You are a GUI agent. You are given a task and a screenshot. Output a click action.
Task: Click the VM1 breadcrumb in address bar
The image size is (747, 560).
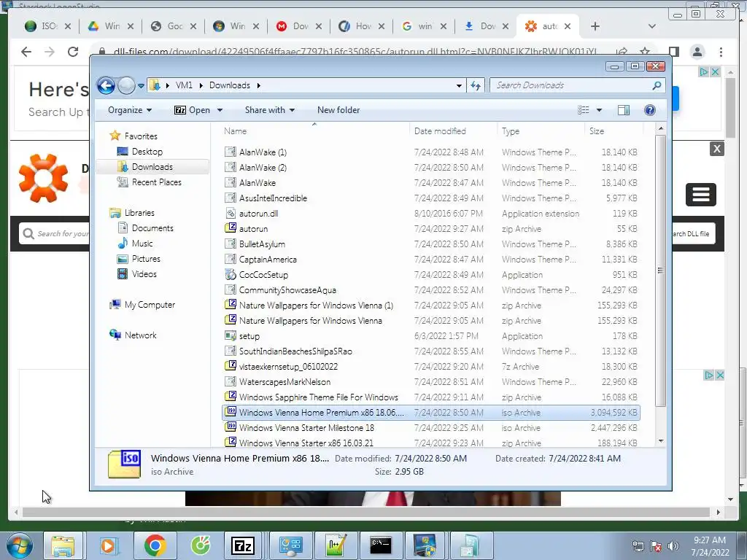click(x=184, y=85)
